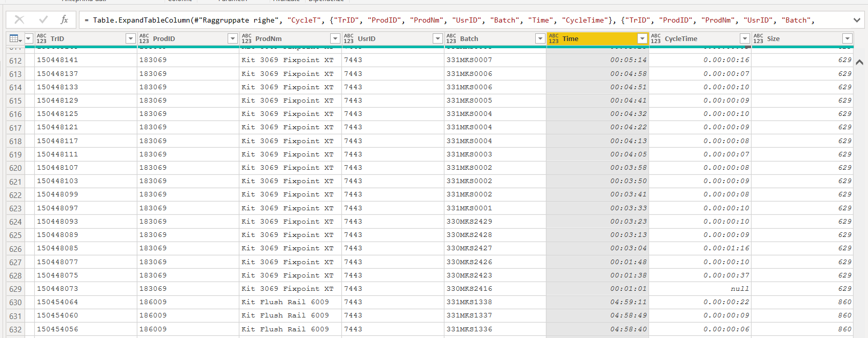Select row number 629
This screenshot has height=338, width=868.
point(15,289)
